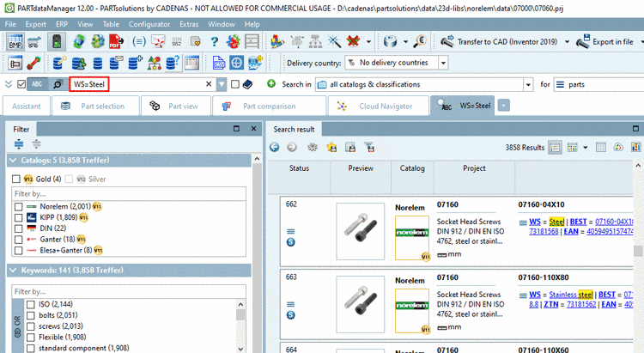Click the blue question mark help icon
This screenshot has width=644, height=353.
(214, 41)
